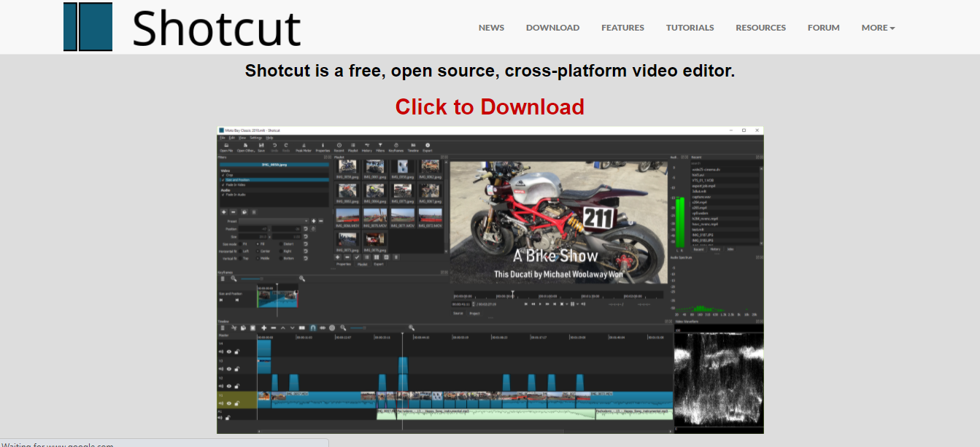Click the bike show video preview image

558,222
